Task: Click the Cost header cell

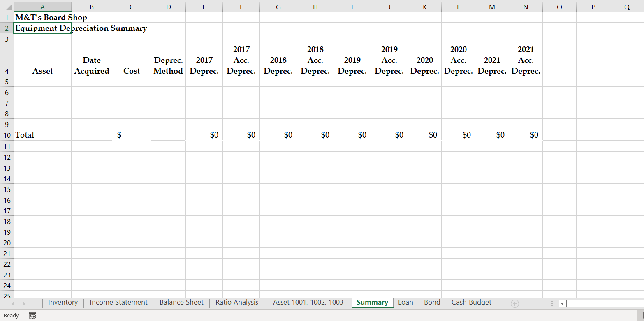Action: tap(132, 60)
